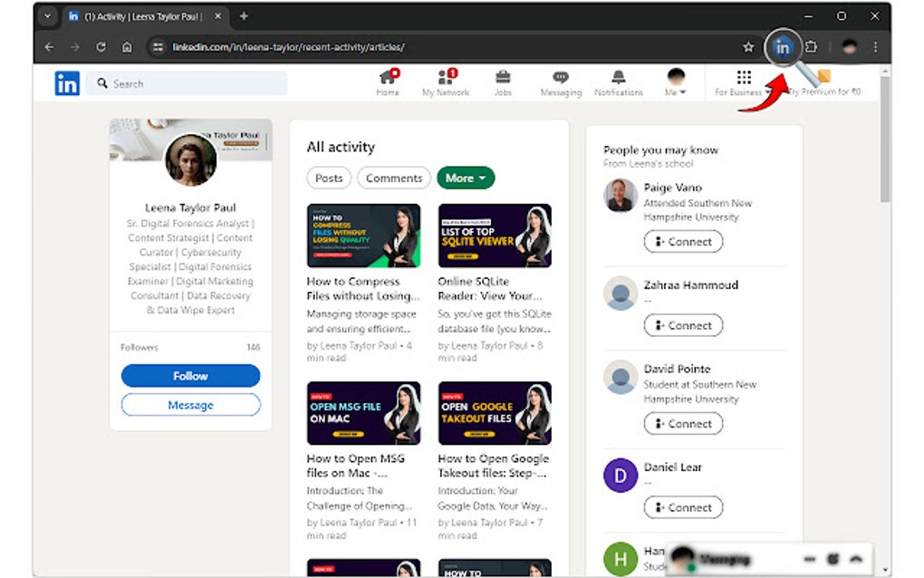Click the search magnifier icon

pyautogui.click(x=101, y=82)
